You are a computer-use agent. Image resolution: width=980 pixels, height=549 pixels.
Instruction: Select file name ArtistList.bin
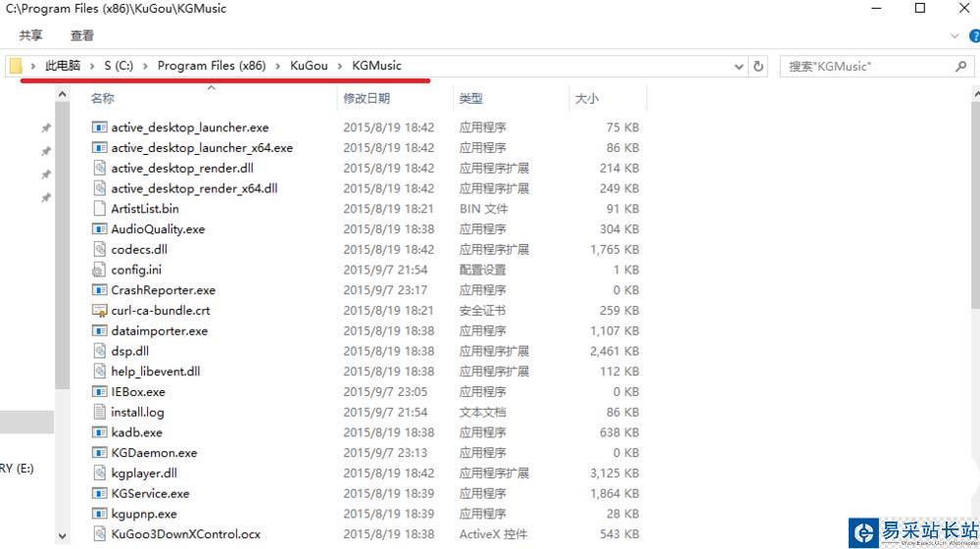(x=145, y=209)
